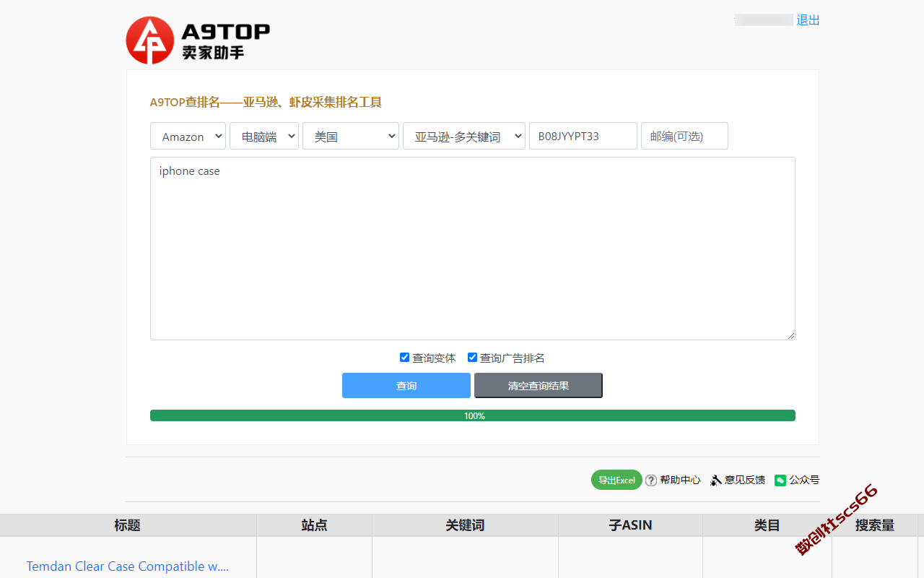
Task: Click the blue 查询 button
Action: pyautogui.click(x=406, y=385)
